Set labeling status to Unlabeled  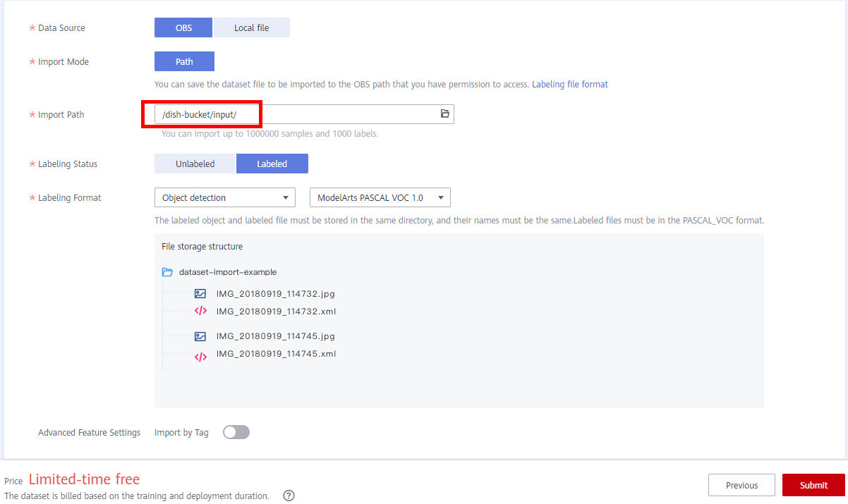(x=195, y=164)
